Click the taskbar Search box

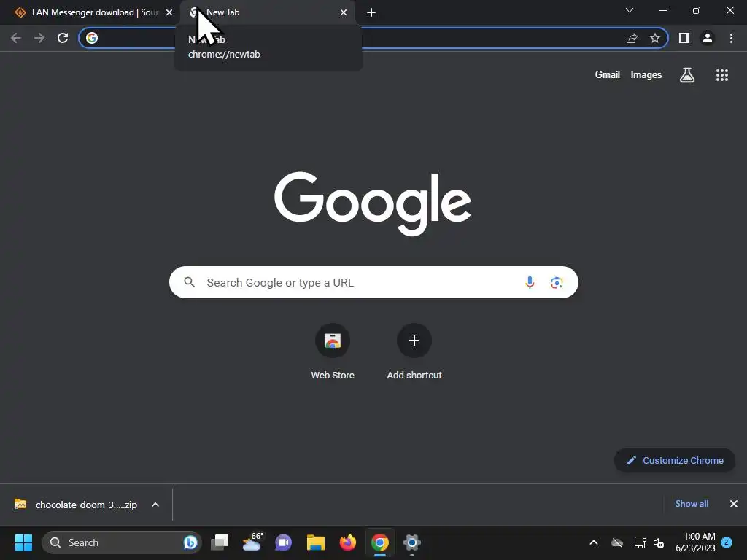[x=122, y=542]
